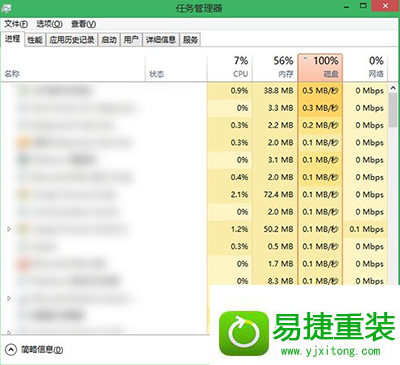Click the 0.4% CPU cell
Image resolution: width=400 pixels, height=365 pixels.
230,177
